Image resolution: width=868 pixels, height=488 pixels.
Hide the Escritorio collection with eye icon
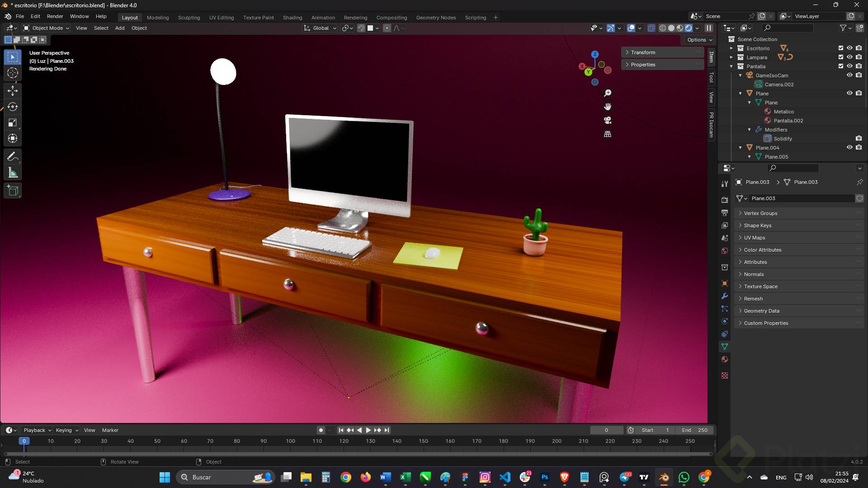click(849, 48)
